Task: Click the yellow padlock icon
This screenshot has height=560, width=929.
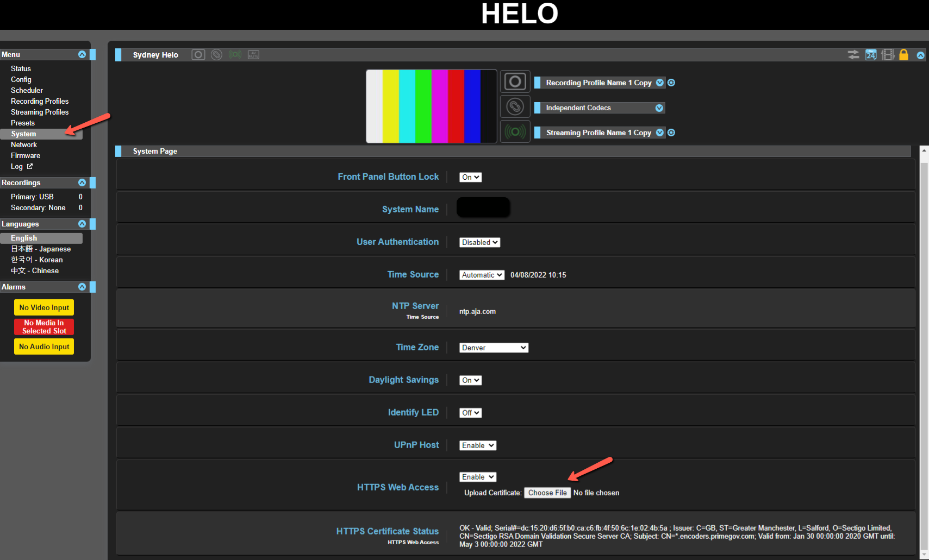Action: click(x=903, y=55)
